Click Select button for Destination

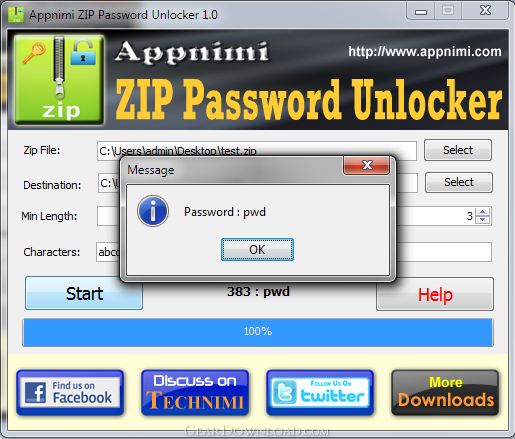click(459, 182)
